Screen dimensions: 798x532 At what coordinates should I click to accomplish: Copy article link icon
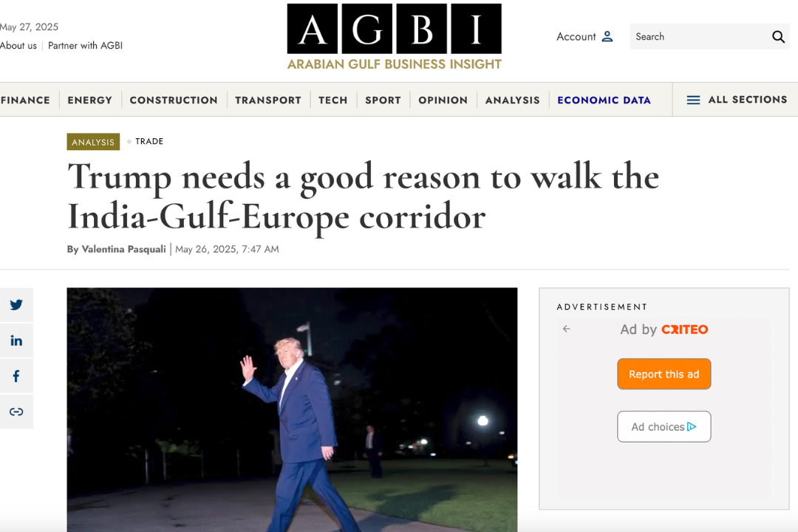[x=16, y=412]
